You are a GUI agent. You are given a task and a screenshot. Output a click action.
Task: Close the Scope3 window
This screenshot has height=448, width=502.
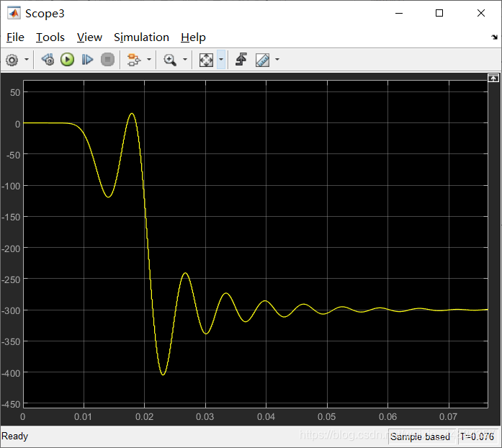tap(481, 13)
